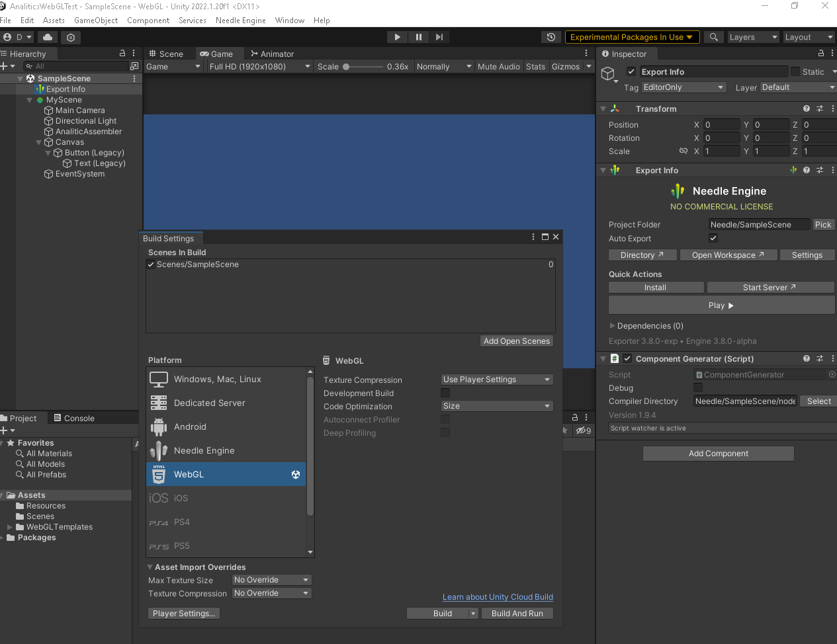Toggle Component Generator enabled checkbox
This screenshot has width=837, height=644.
pyautogui.click(x=627, y=358)
